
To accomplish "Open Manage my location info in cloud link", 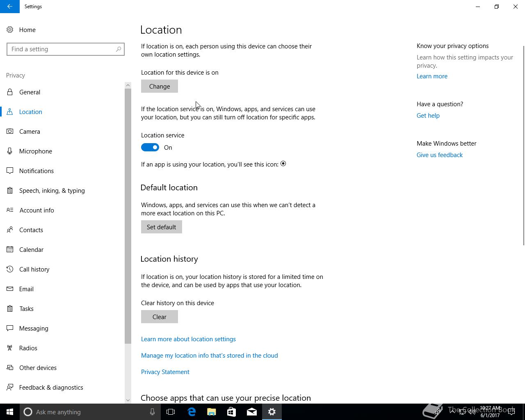I will 210,356.
